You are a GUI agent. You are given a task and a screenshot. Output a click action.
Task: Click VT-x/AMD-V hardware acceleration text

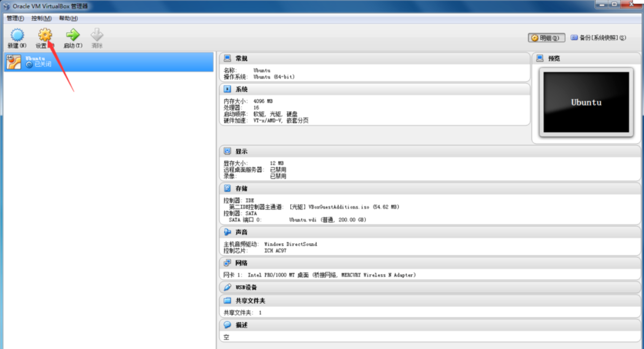pos(281,121)
